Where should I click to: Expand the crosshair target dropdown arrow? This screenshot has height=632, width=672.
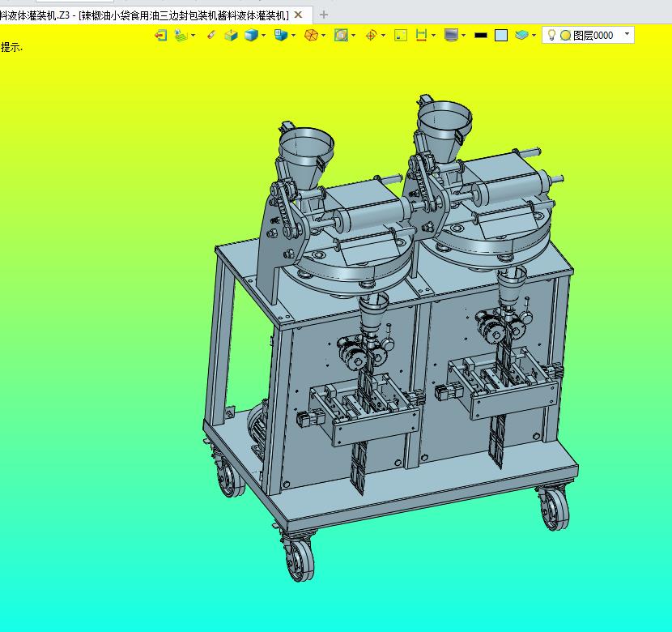pyautogui.click(x=384, y=35)
